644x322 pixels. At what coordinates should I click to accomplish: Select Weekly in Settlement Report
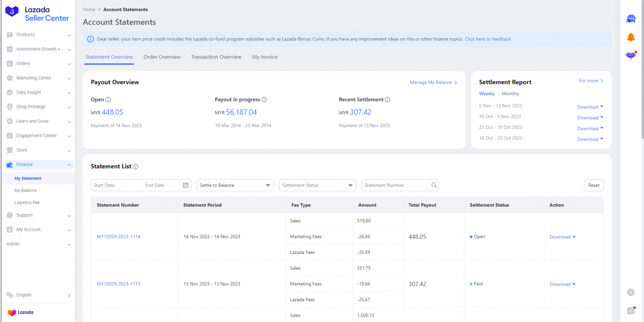point(487,94)
